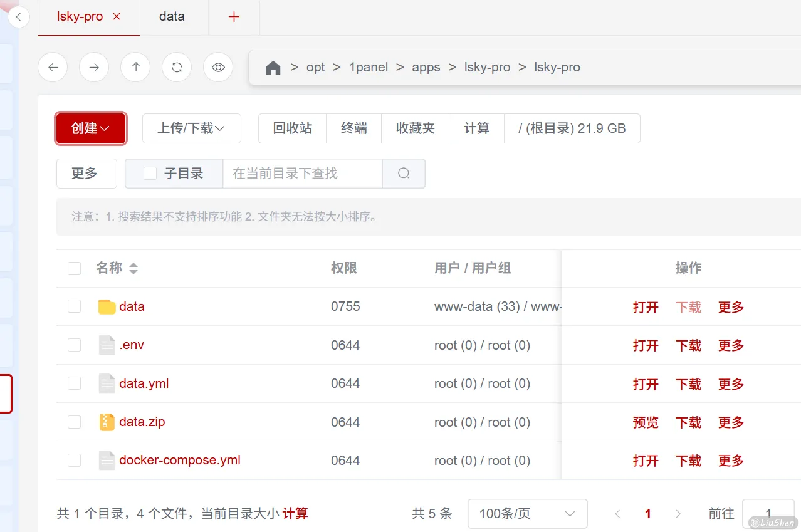Screen dimensions: 801x532
Task: Refresh the file list with the reload icon
Action: [x=177, y=67]
